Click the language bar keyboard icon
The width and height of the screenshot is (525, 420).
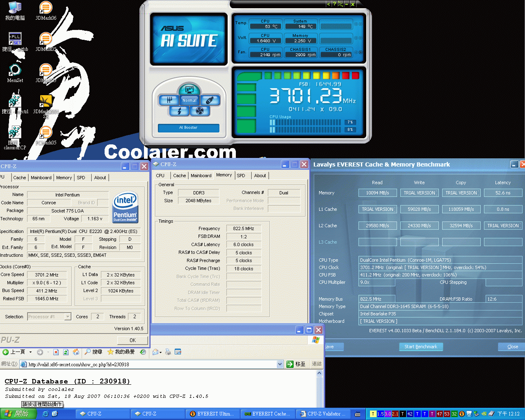coord(358,414)
